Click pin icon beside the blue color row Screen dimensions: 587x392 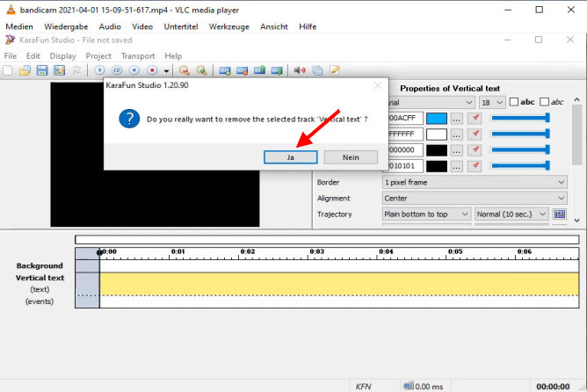(x=475, y=119)
